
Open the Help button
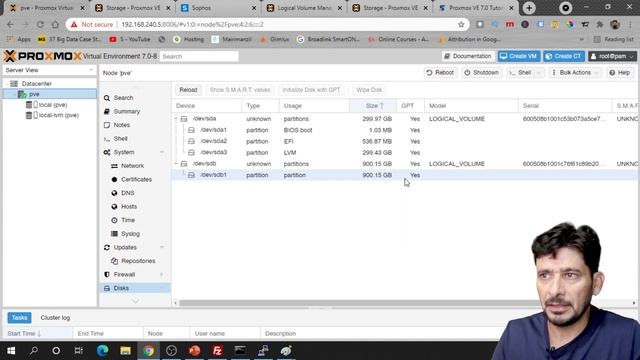click(620, 73)
